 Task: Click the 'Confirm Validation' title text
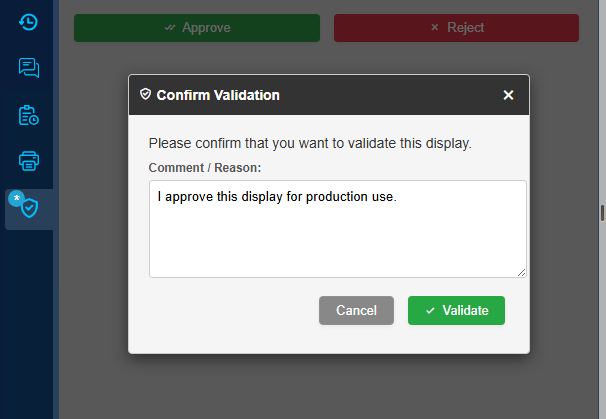(x=218, y=95)
